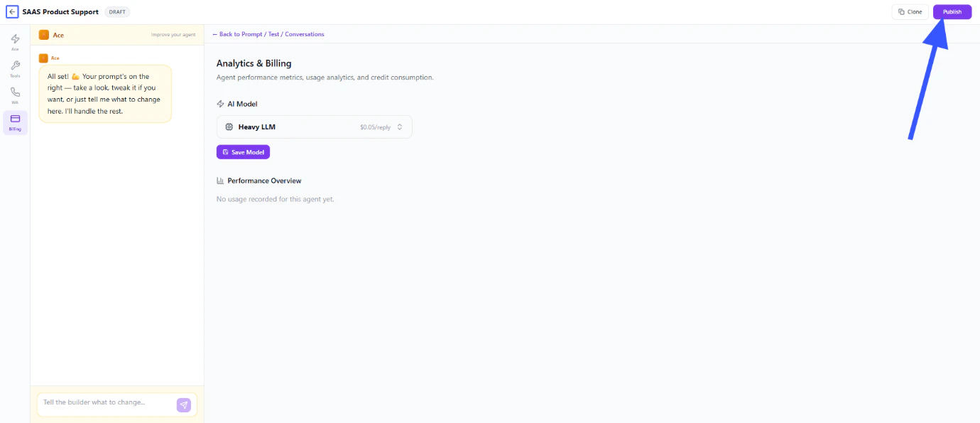
Task: Open the Tools wrench tab in sidebar
Action: tap(15, 69)
